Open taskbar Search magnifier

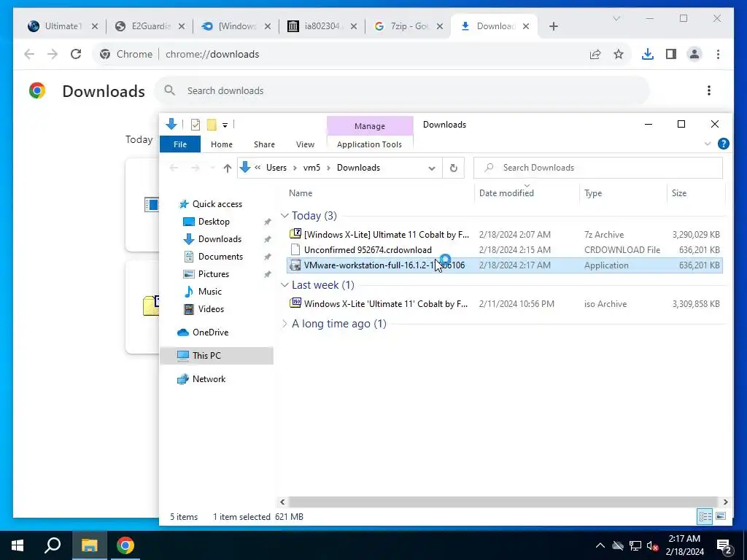pyautogui.click(x=53, y=545)
